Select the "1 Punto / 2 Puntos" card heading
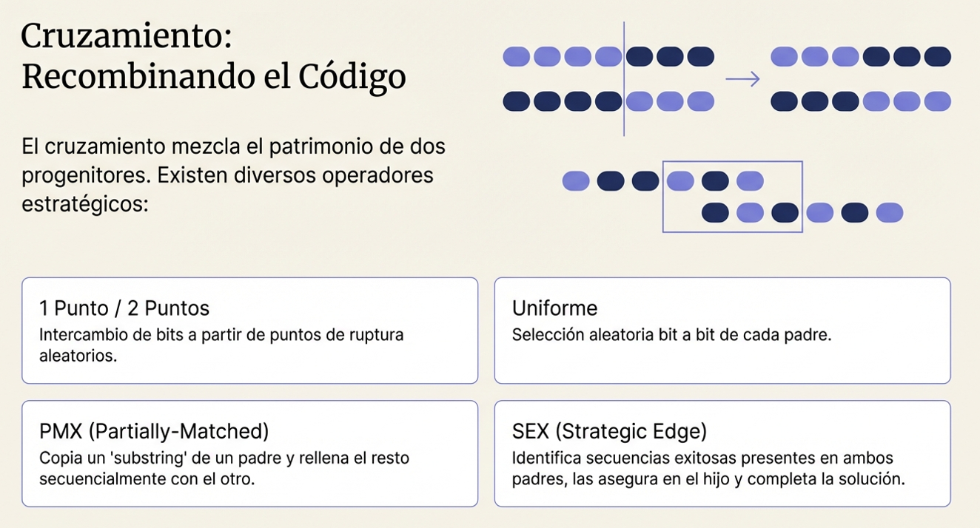980x528 pixels. [124, 308]
